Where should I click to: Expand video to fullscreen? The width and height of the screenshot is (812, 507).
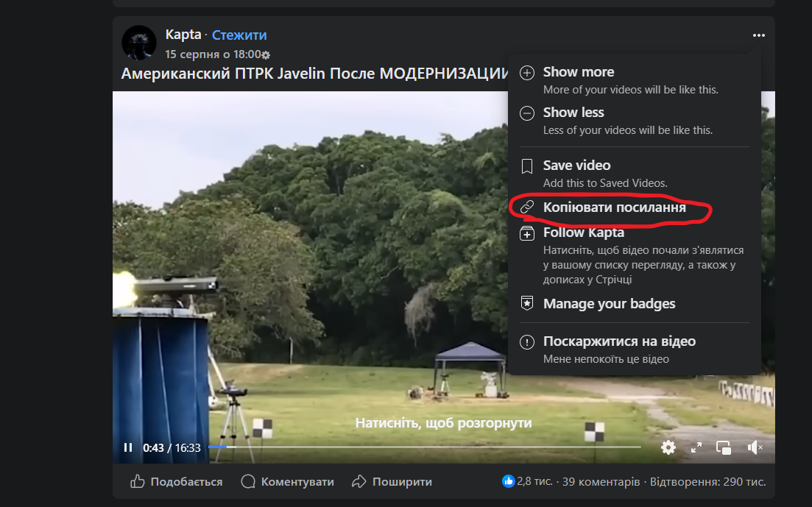[x=696, y=447]
